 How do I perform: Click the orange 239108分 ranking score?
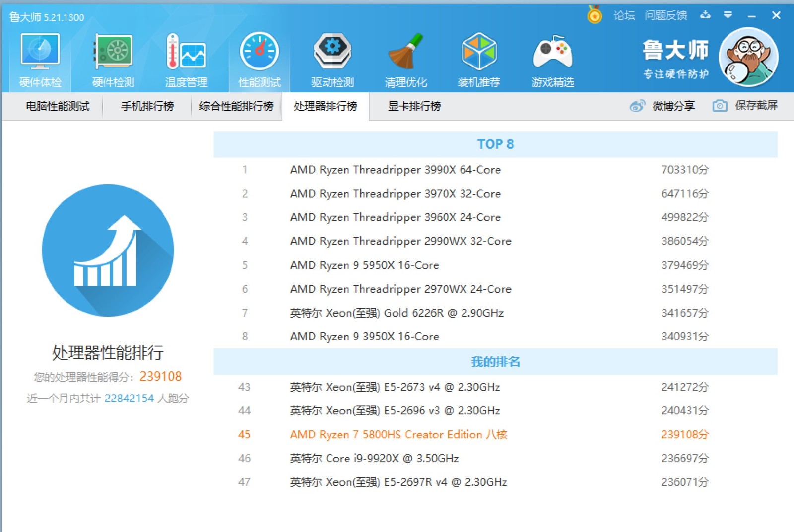pyautogui.click(x=685, y=434)
